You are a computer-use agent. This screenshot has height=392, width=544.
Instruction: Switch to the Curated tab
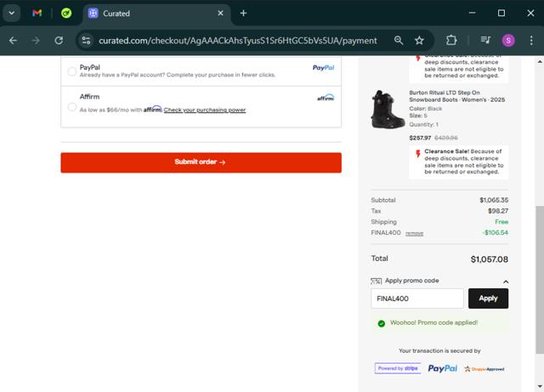pyautogui.click(x=156, y=14)
